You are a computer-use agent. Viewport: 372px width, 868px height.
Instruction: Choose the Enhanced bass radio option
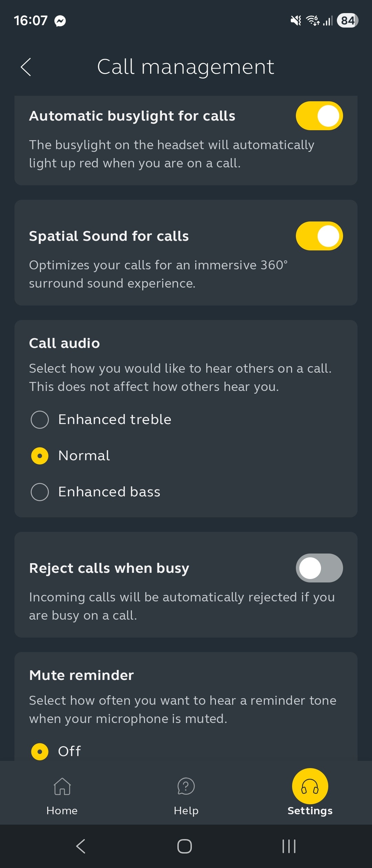click(40, 492)
